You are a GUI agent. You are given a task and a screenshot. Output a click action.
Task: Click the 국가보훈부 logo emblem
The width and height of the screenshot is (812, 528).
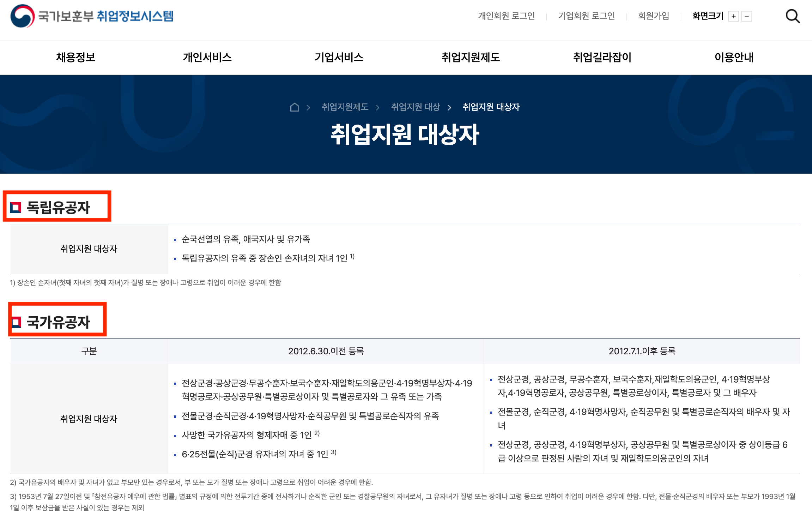point(23,16)
